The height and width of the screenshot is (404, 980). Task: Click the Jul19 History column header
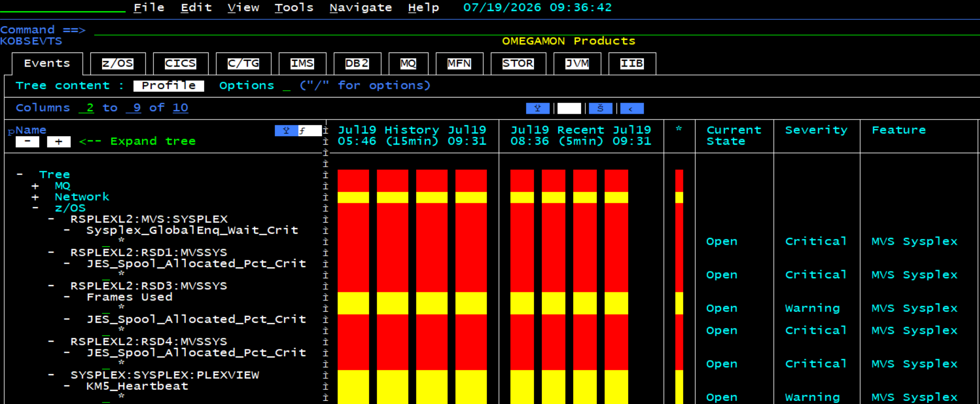pos(412,136)
